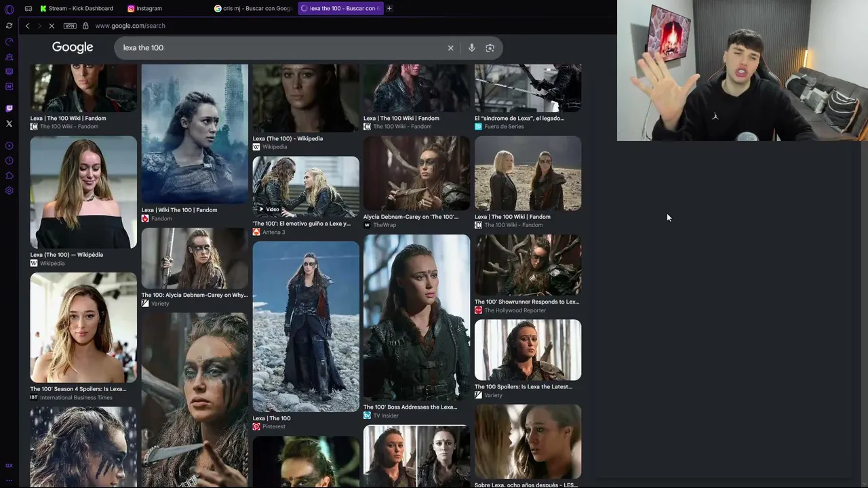Click the 'Antena 3' source label
Screen dimensions: 868x488
(273, 232)
